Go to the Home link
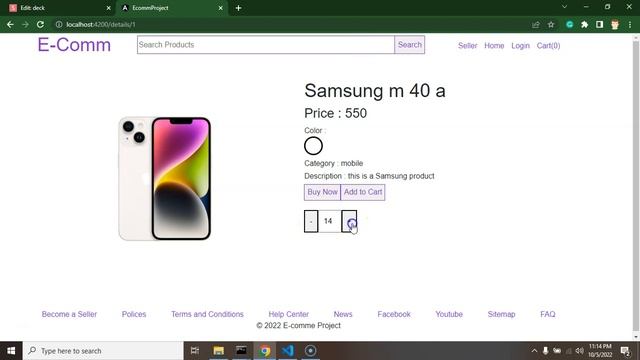 click(x=494, y=46)
